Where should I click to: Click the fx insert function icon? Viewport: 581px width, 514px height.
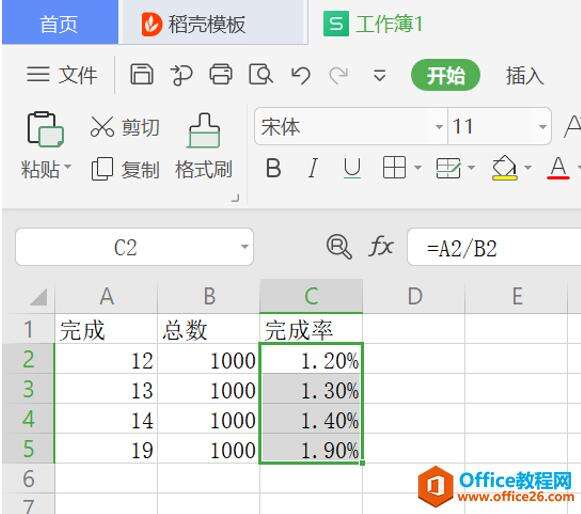381,246
